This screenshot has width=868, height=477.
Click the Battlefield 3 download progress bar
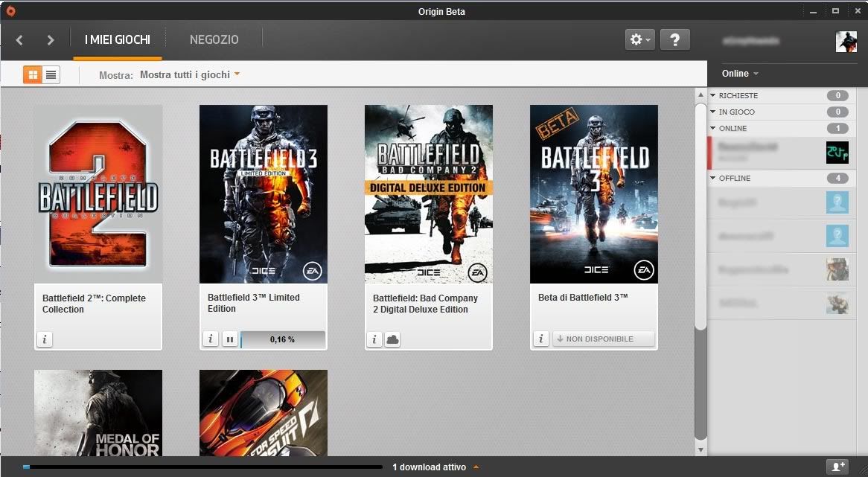(283, 339)
